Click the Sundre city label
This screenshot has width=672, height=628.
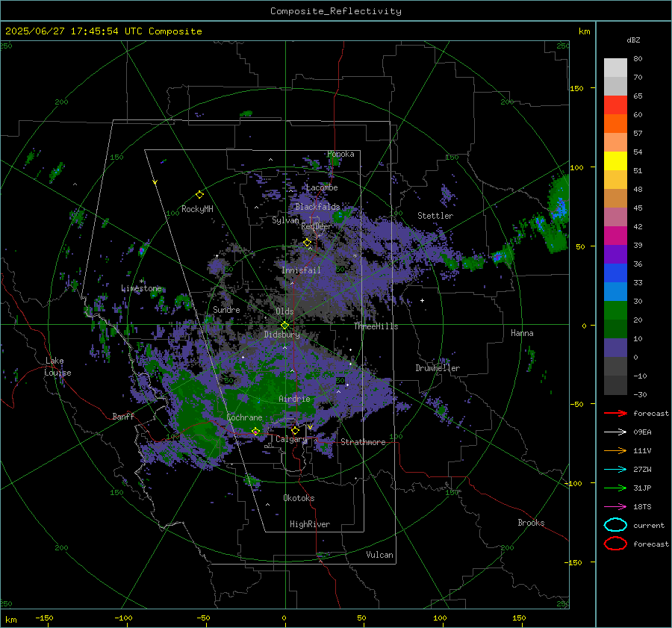click(227, 310)
